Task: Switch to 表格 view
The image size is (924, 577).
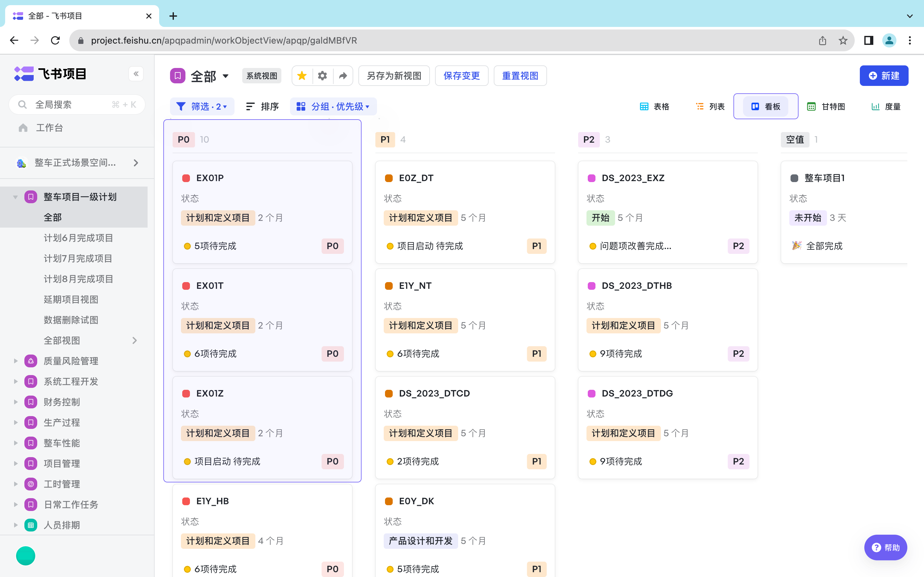Action: pos(654,106)
